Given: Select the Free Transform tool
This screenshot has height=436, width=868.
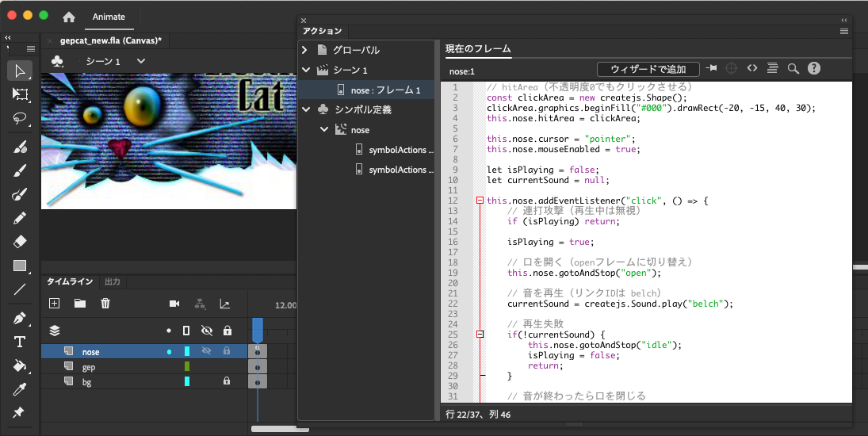Looking at the screenshot, I should tap(20, 94).
